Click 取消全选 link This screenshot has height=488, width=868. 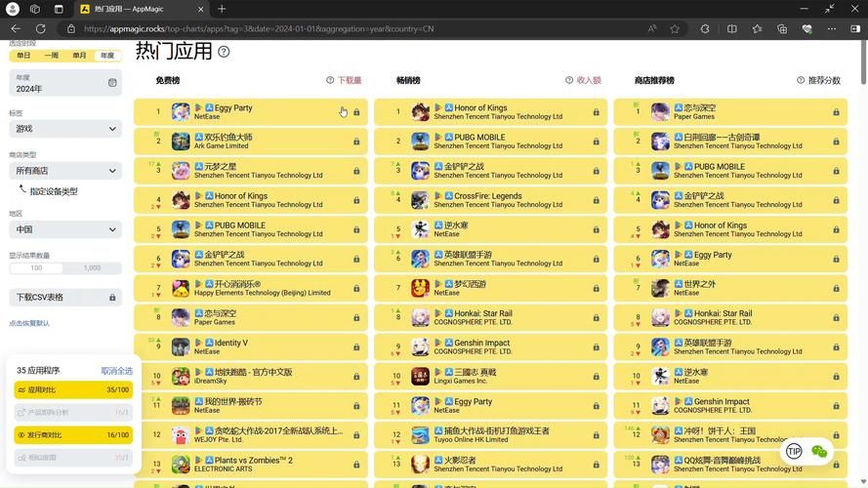click(117, 371)
